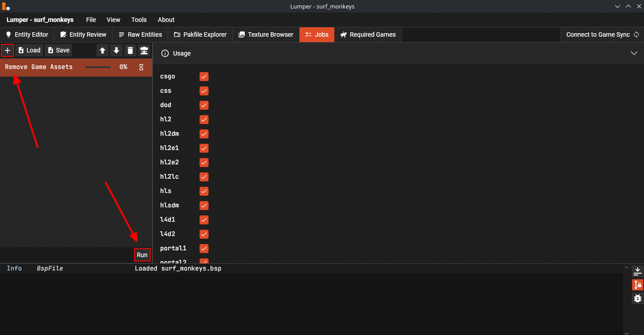Uncheck the csgo checkbox
Viewport: 644px width, 335px height.
pyautogui.click(x=204, y=77)
